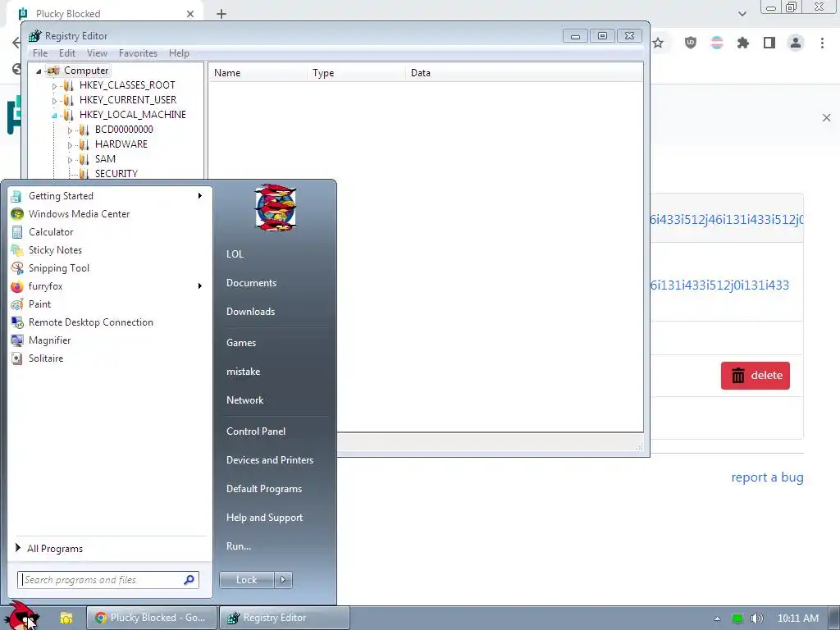The image size is (840, 630).
Task: Click the Lock button
Action: (247, 580)
